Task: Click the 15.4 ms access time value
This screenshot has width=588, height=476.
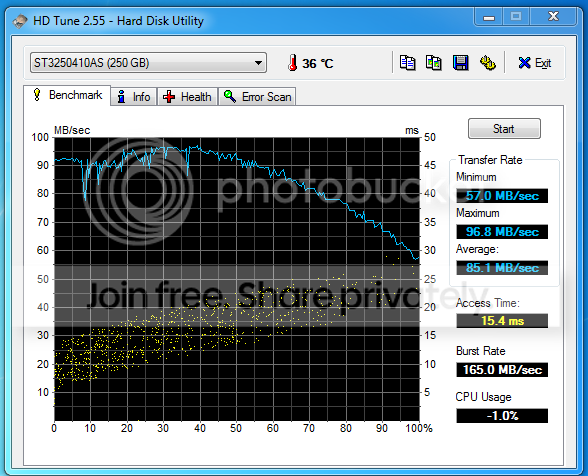Action: point(502,321)
